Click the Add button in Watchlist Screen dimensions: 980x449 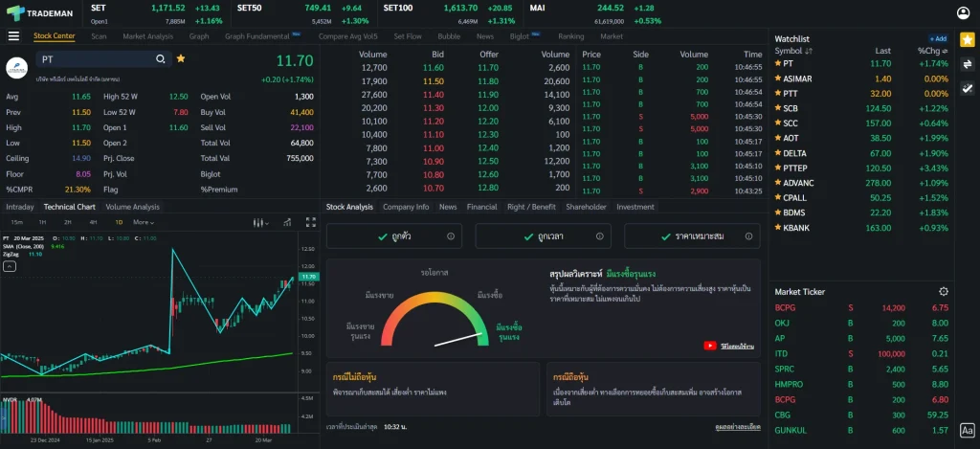coord(938,38)
